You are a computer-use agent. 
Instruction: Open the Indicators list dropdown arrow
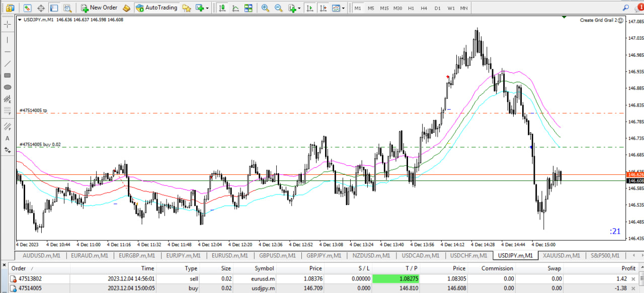point(299,8)
